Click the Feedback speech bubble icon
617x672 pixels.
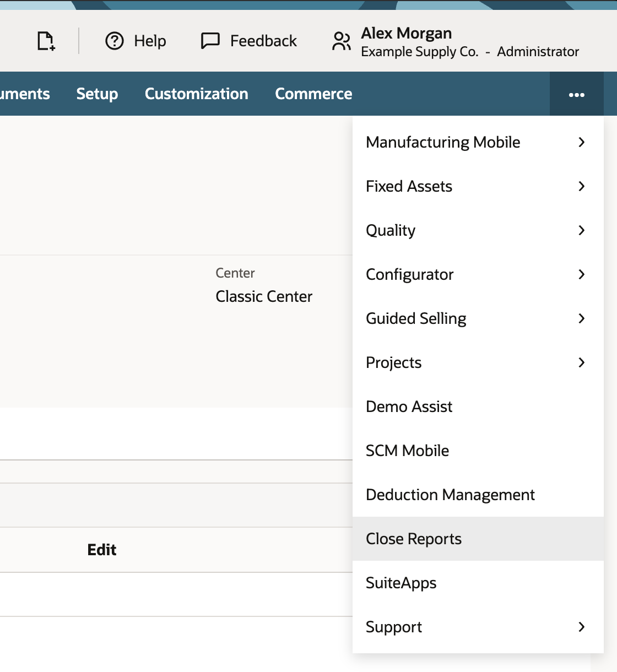pyautogui.click(x=210, y=41)
